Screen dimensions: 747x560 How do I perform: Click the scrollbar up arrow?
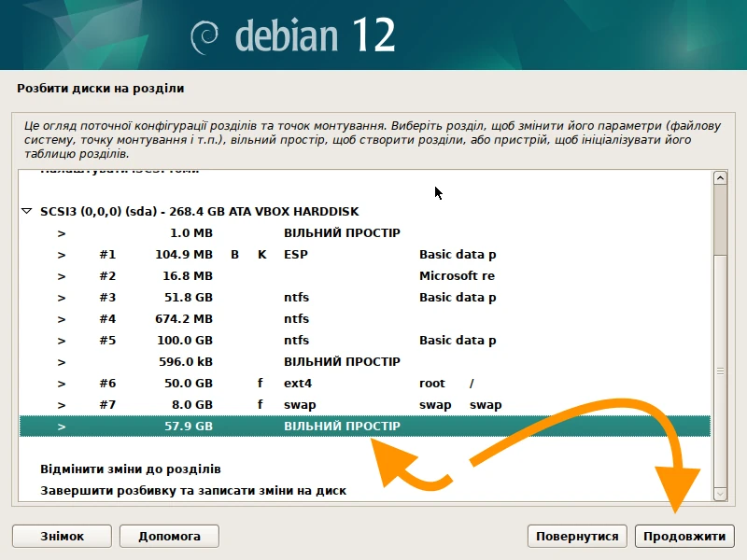pyautogui.click(x=720, y=177)
